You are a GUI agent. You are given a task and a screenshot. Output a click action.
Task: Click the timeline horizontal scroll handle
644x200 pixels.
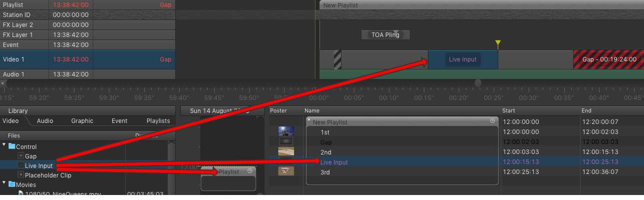pos(478,83)
